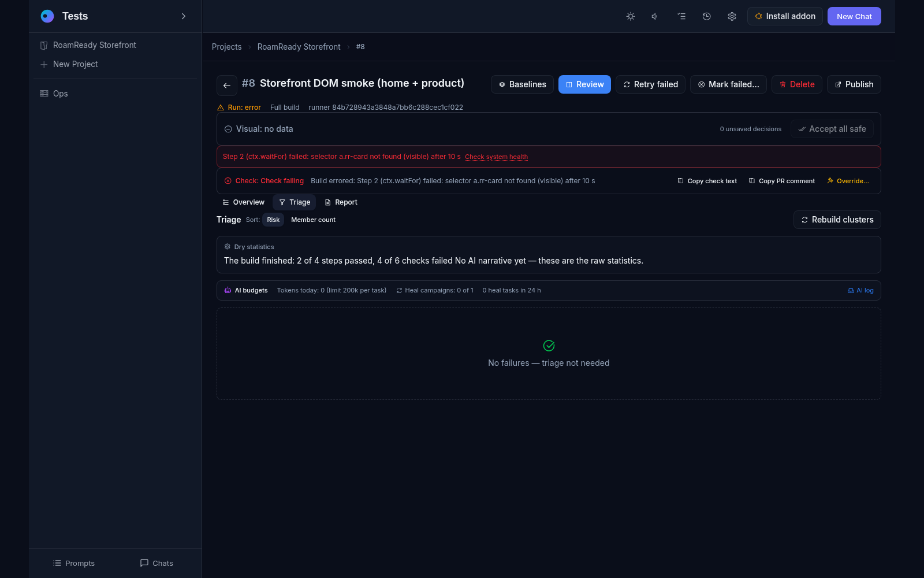
Task: Click Install addon button
Action: point(785,16)
